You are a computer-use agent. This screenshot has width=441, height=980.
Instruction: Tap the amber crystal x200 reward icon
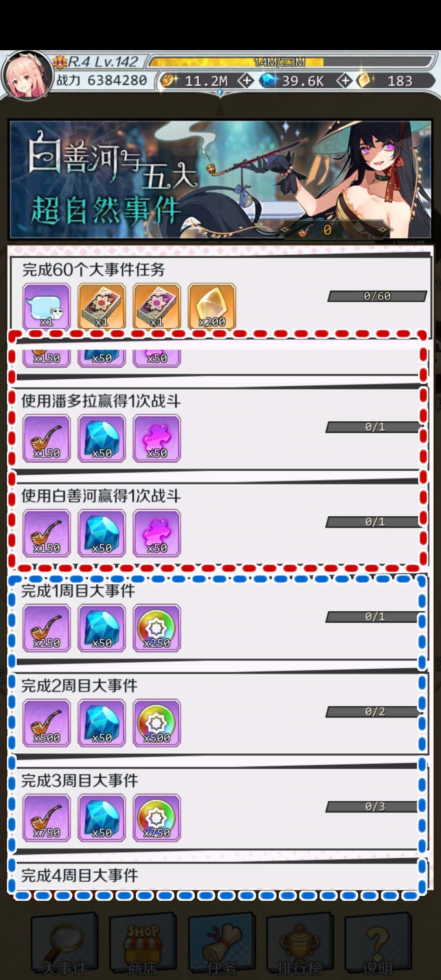pos(212,306)
